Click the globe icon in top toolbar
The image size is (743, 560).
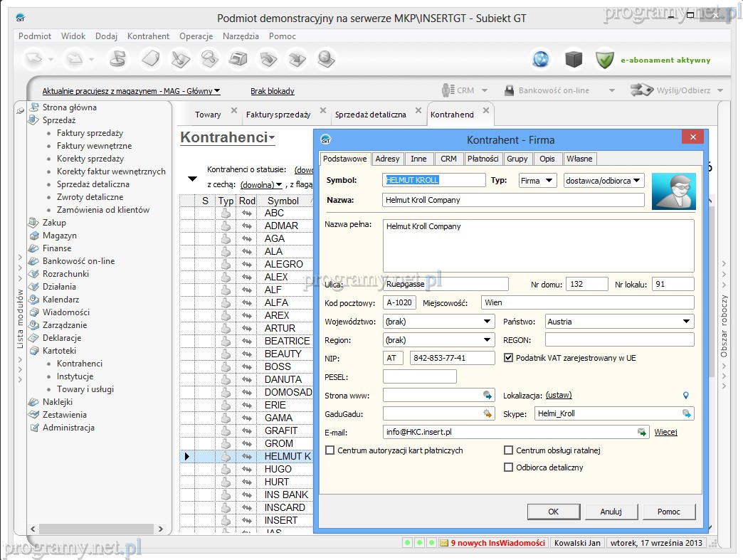[x=541, y=60]
